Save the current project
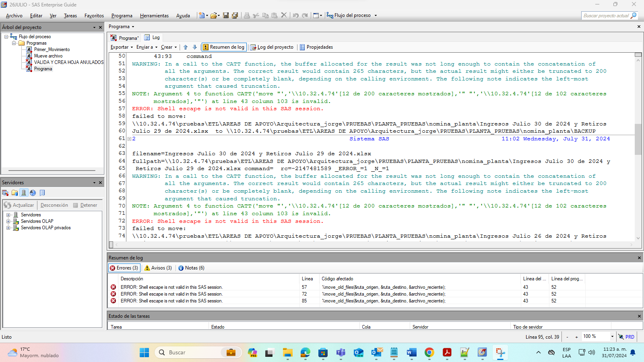This screenshot has width=644, height=362. [x=226, y=15]
